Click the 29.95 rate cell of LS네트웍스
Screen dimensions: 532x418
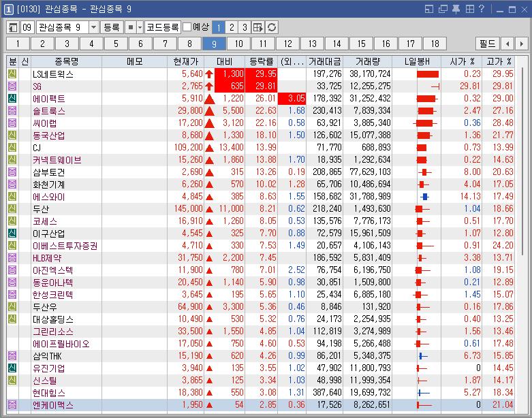(x=262, y=74)
